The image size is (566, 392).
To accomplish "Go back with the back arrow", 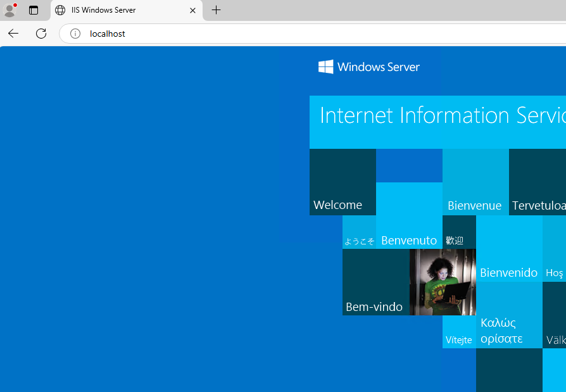I will 13,34.
